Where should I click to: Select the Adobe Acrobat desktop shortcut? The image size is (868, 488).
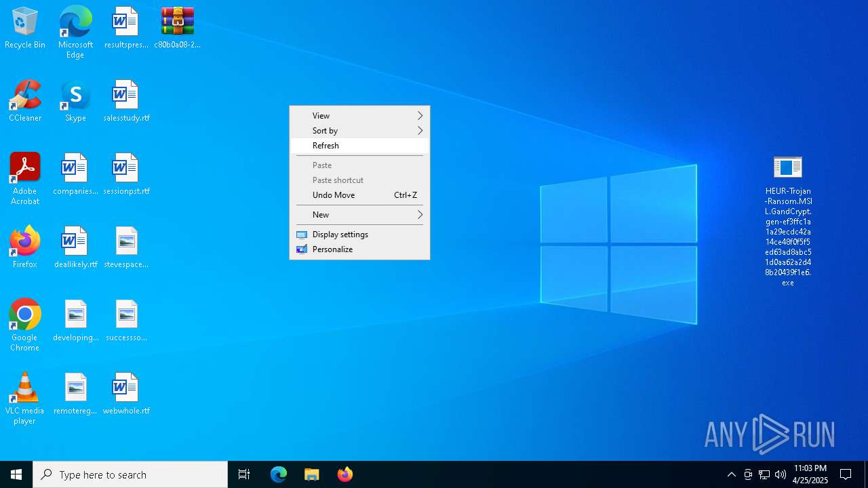coord(25,179)
